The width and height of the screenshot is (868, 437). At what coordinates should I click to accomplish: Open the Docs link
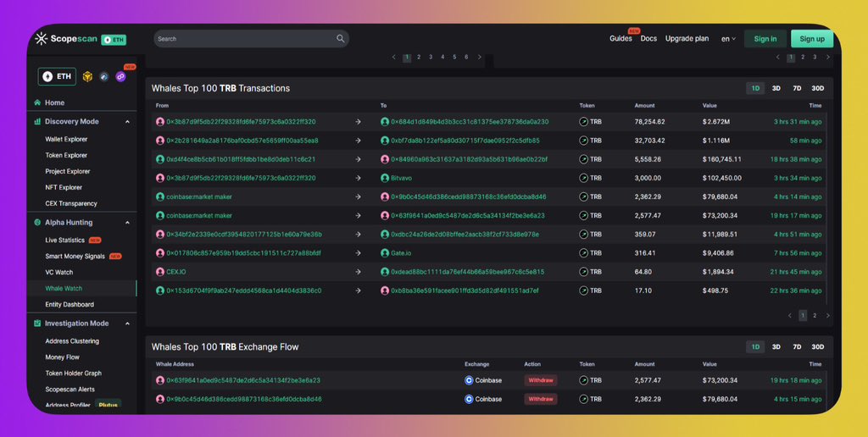point(648,39)
